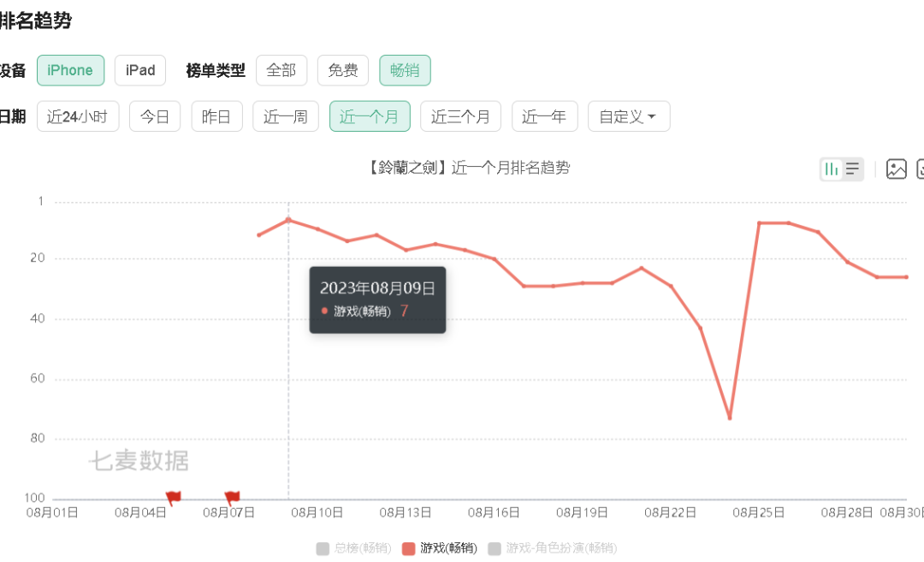This screenshot has width=924, height=562.
Task: Click the red flag near 08月04日
Action: click(173, 498)
